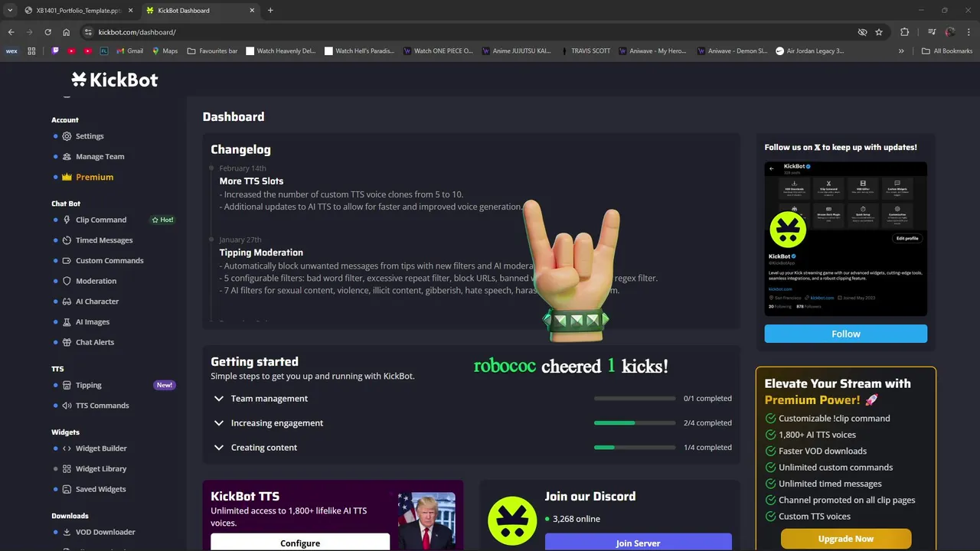The width and height of the screenshot is (980, 551).
Task: Open AI Character robot icon
Action: [x=67, y=302]
